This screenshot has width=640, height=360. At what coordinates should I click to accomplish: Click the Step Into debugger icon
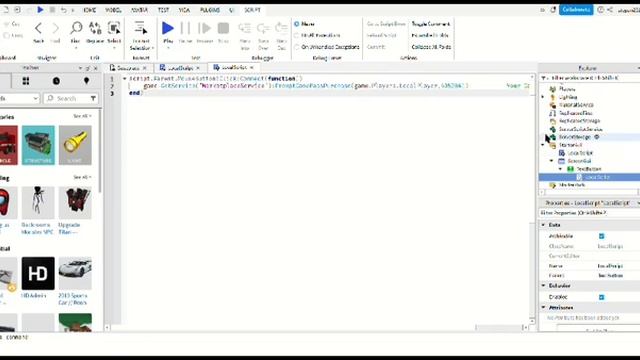pos(244,28)
